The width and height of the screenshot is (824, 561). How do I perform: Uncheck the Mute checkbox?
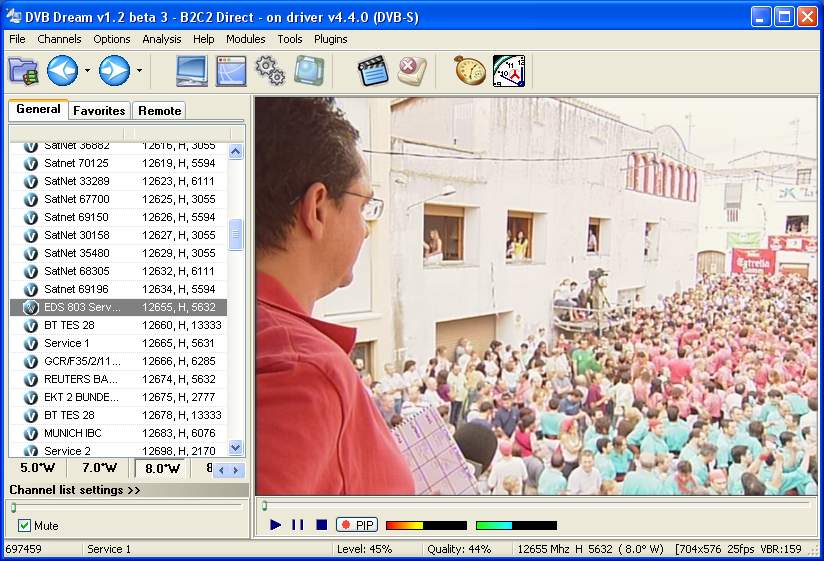click(x=24, y=526)
